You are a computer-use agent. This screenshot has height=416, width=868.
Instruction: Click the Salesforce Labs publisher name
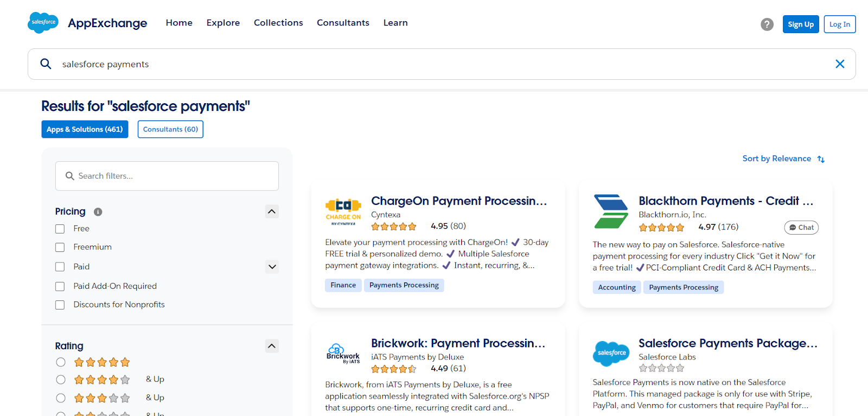coord(667,357)
